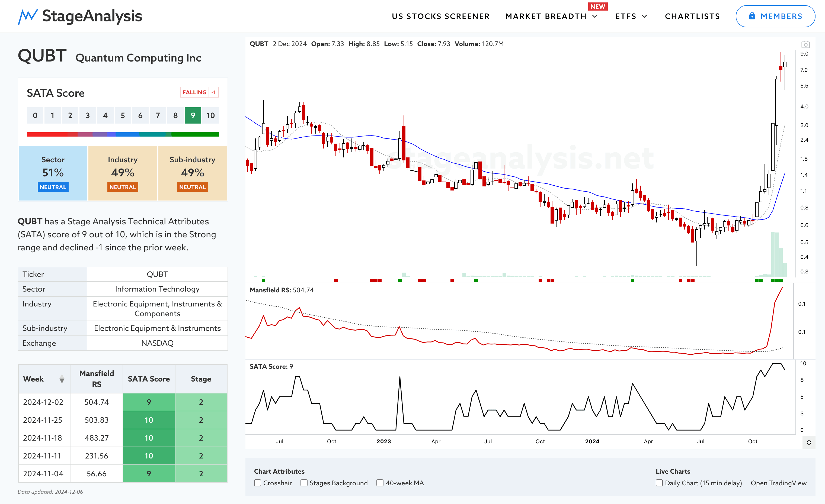Click Mansfield RS value 231.56
The height and width of the screenshot is (504, 825).
[97, 456]
